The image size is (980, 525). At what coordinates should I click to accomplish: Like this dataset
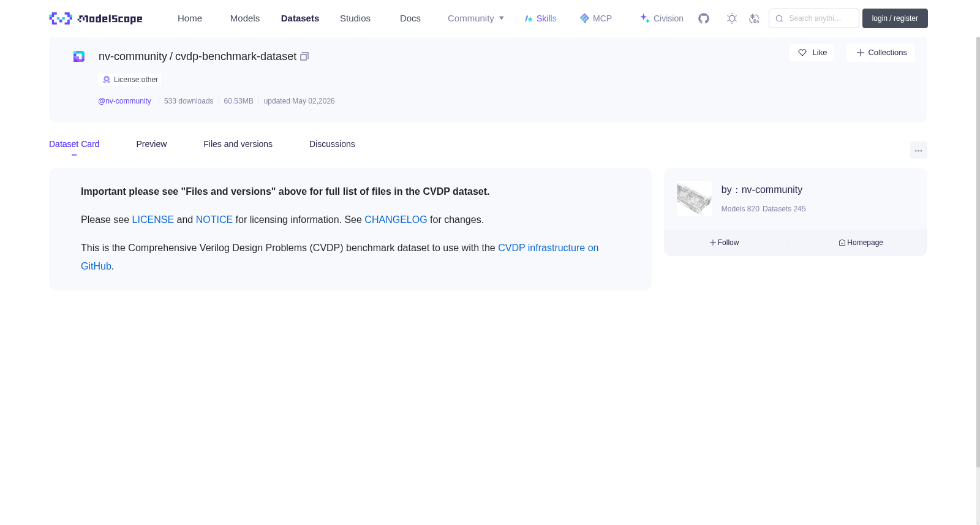(x=812, y=53)
